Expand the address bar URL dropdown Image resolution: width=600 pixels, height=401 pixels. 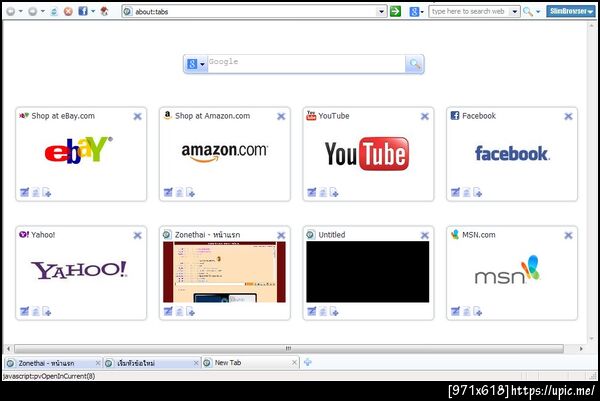(381, 11)
